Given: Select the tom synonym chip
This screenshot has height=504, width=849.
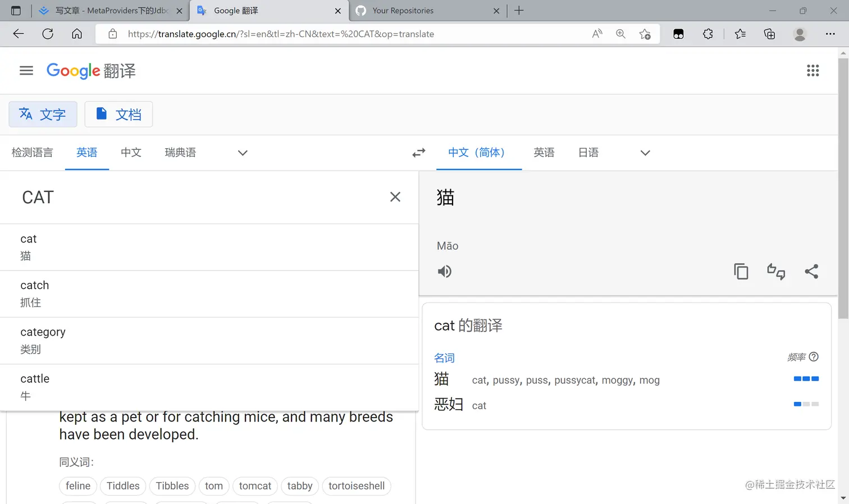Looking at the screenshot, I should click(x=214, y=486).
